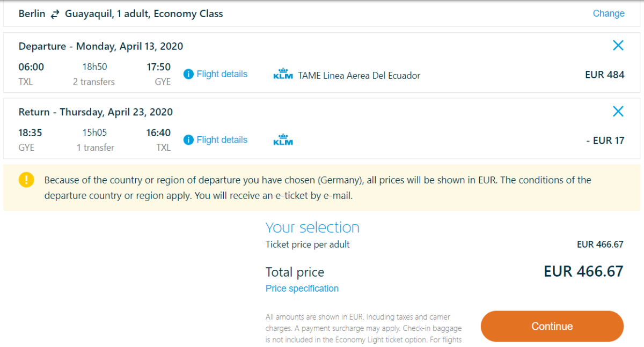The image size is (644, 347).
Task: Click the round-trip arrows icon beside Berlin
Action: tap(55, 14)
